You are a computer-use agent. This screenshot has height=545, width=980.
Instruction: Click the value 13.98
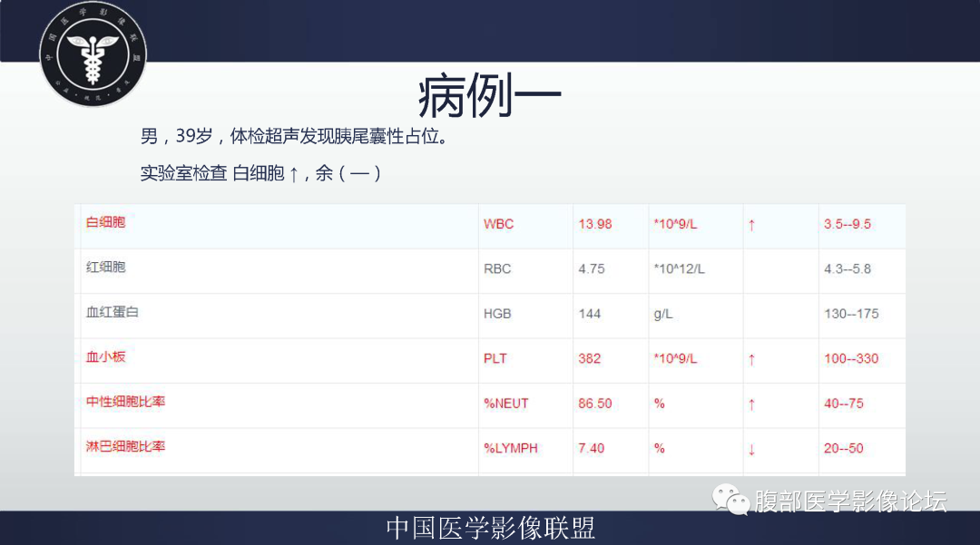coord(595,224)
